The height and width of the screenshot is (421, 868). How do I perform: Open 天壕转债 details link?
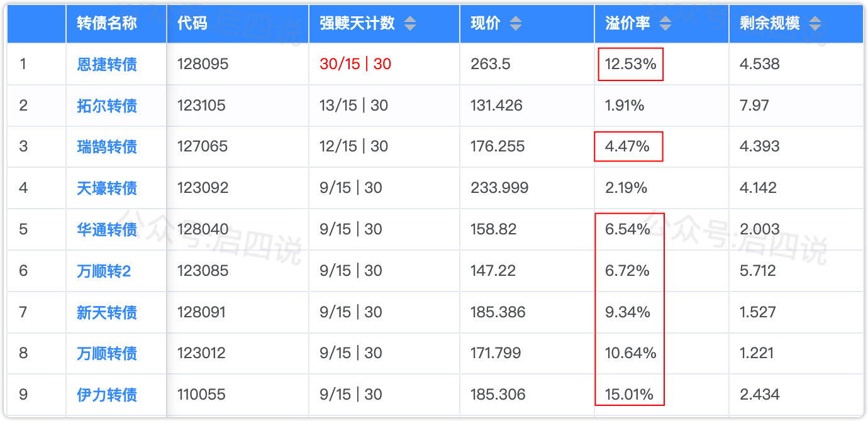pyautogui.click(x=107, y=188)
